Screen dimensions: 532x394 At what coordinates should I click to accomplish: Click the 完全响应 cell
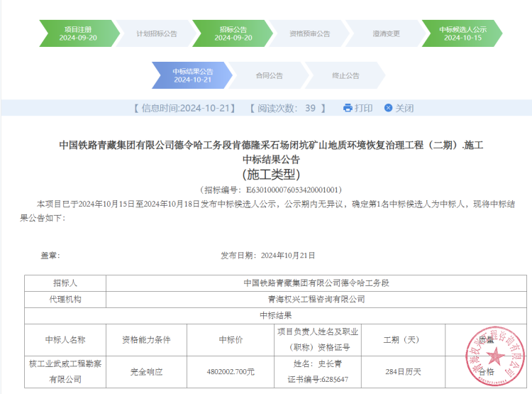tap(146, 371)
